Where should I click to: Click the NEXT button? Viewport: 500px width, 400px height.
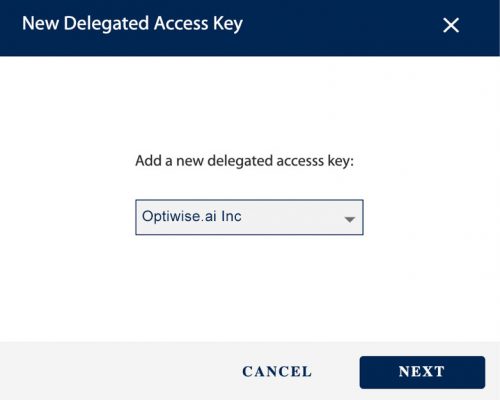[422, 372]
